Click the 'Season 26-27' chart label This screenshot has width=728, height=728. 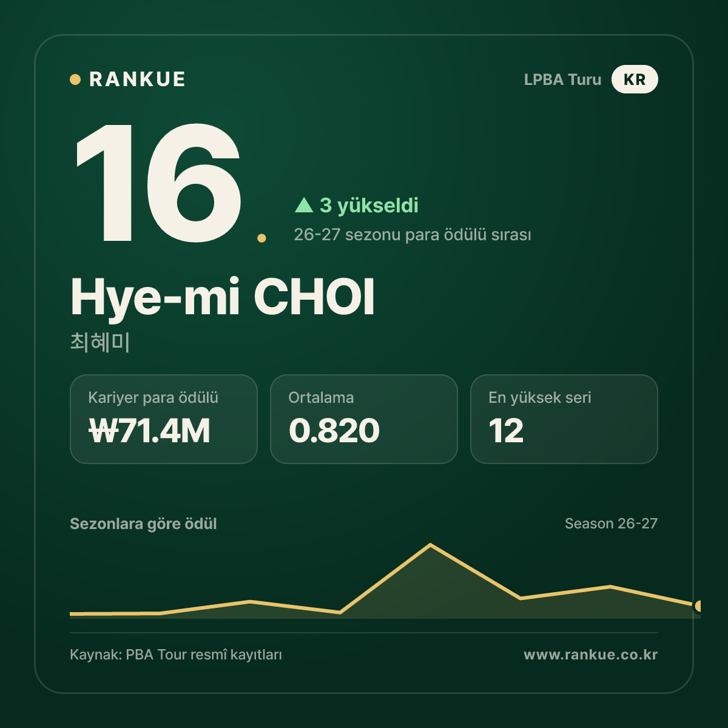[611, 524]
